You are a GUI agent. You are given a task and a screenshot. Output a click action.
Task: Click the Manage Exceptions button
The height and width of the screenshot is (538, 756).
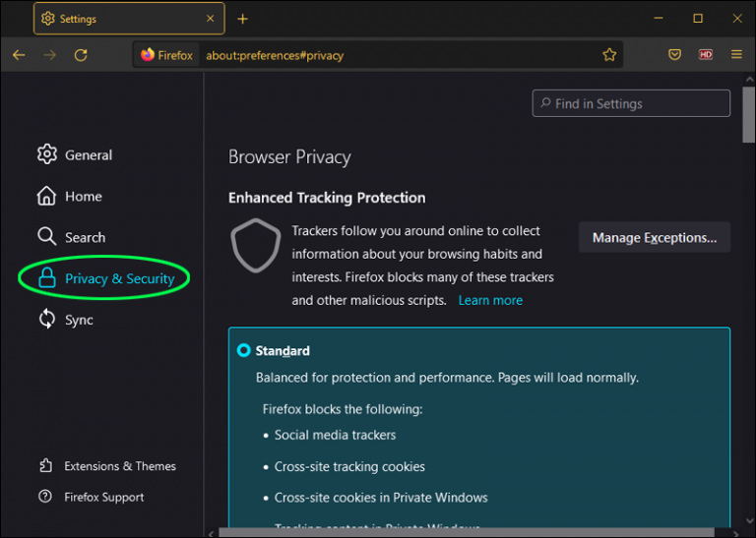[654, 237]
